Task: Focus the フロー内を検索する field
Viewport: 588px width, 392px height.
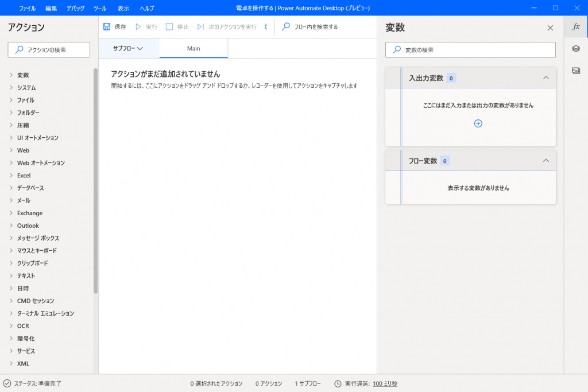Action: pos(316,27)
